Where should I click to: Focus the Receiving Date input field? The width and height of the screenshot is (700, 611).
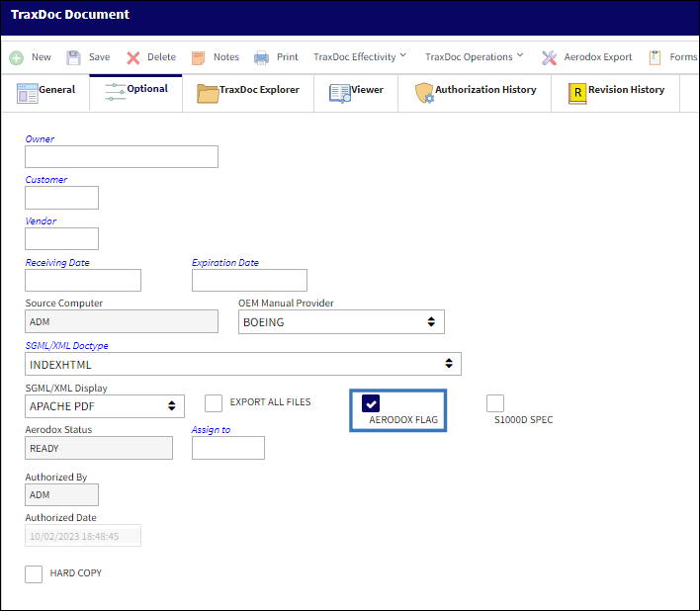pyautogui.click(x=83, y=280)
